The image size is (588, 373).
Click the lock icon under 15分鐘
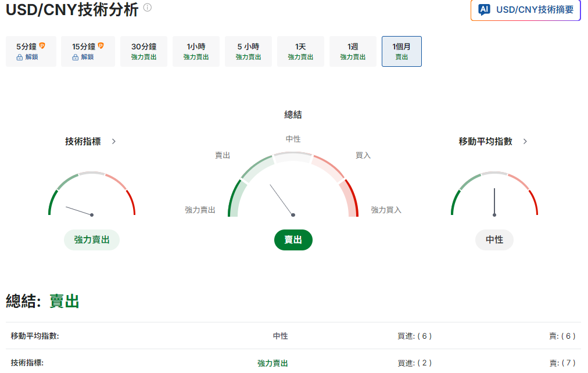[75, 58]
